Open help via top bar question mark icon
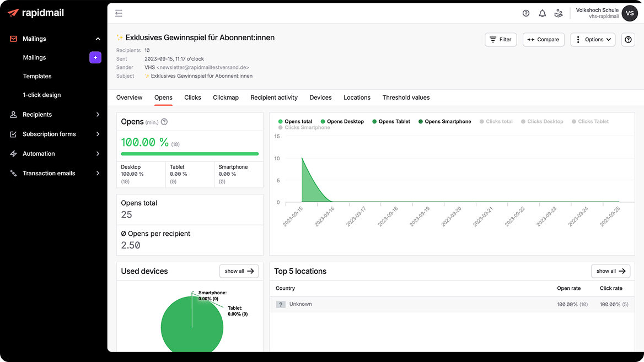 point(525,13)
